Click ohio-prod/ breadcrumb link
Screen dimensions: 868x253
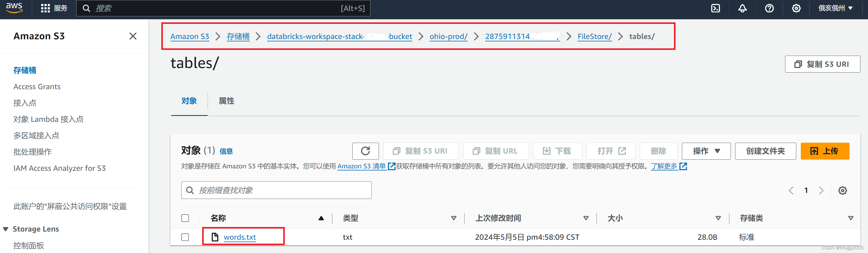pyautogui.click(x=448, y=36)
